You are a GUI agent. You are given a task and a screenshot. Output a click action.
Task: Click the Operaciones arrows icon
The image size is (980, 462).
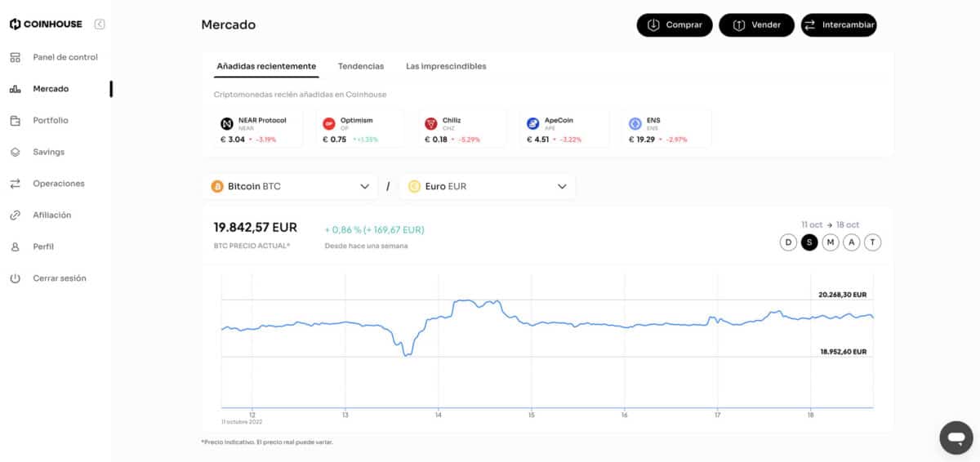pyautogui.click(x=15, y=184)
